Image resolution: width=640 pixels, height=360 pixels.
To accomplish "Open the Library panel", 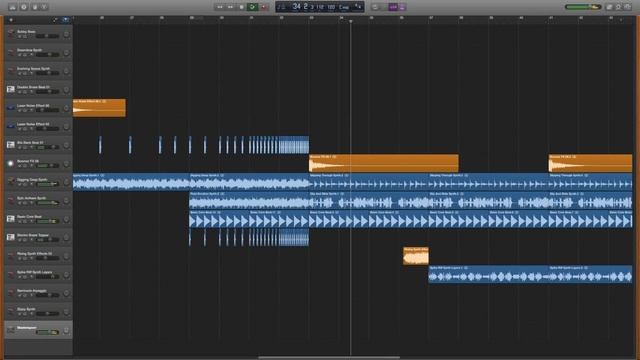I will coord(13,7).
